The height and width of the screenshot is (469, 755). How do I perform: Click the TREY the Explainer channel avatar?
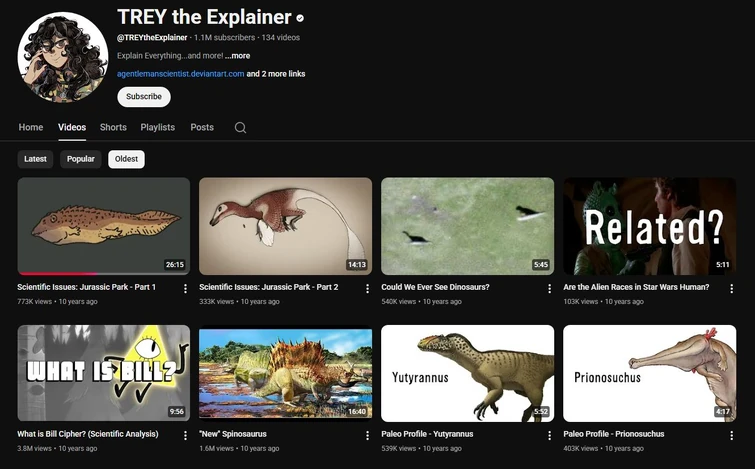[63, 57]
